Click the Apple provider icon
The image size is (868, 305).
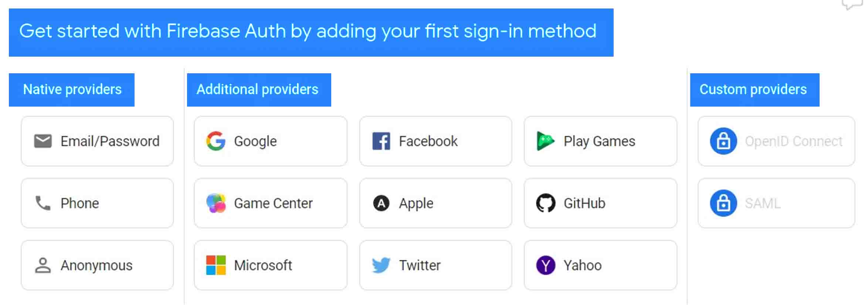click(381, 203)
